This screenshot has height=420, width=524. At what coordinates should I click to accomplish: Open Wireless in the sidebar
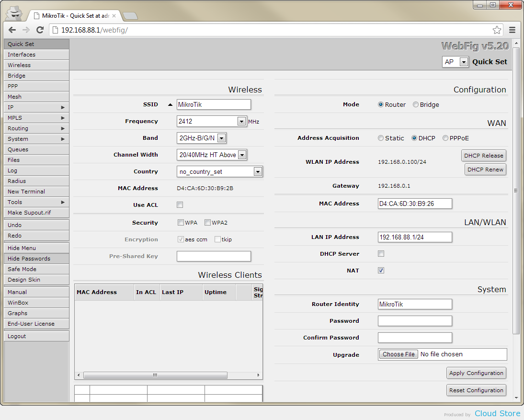[x=36, y=65]
